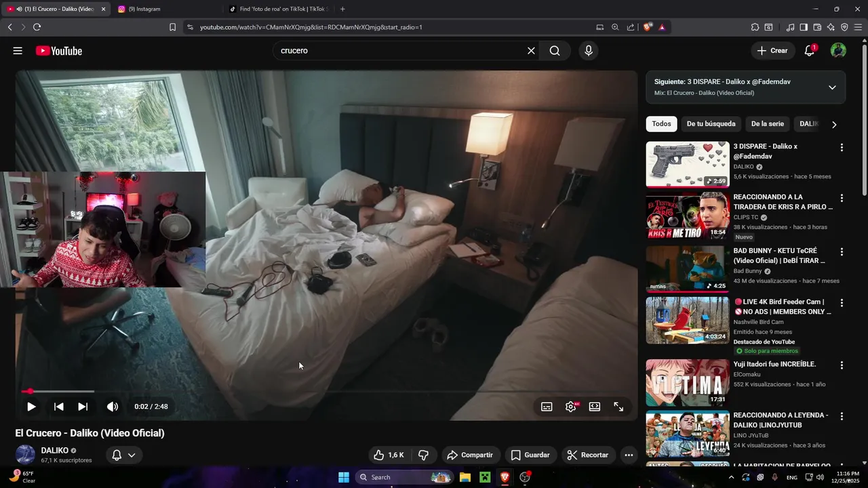Collapse the Siguiente playlist mix panel

tap(832, 87)
